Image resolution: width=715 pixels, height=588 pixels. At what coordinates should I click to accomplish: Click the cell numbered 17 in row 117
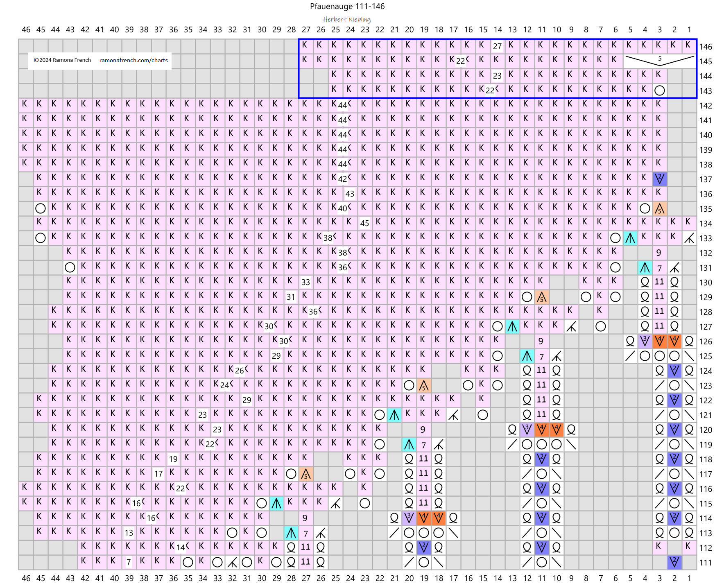coord(158,474)
